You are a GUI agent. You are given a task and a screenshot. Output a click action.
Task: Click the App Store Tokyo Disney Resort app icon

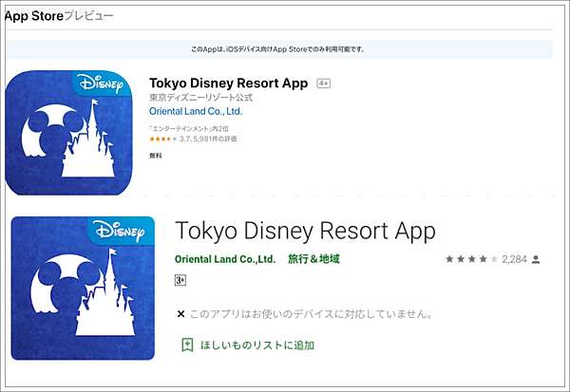click(x=69, y=133)
